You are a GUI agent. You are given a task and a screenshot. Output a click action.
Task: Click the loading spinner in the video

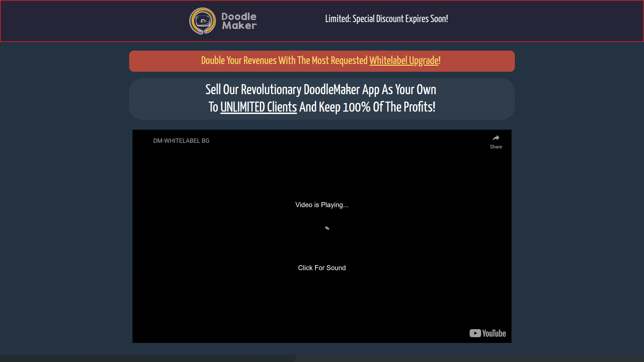[327, 228]
